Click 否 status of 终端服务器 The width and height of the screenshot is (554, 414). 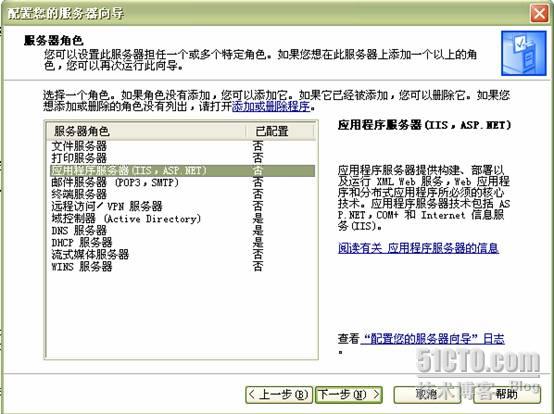[x=258, y=194]
